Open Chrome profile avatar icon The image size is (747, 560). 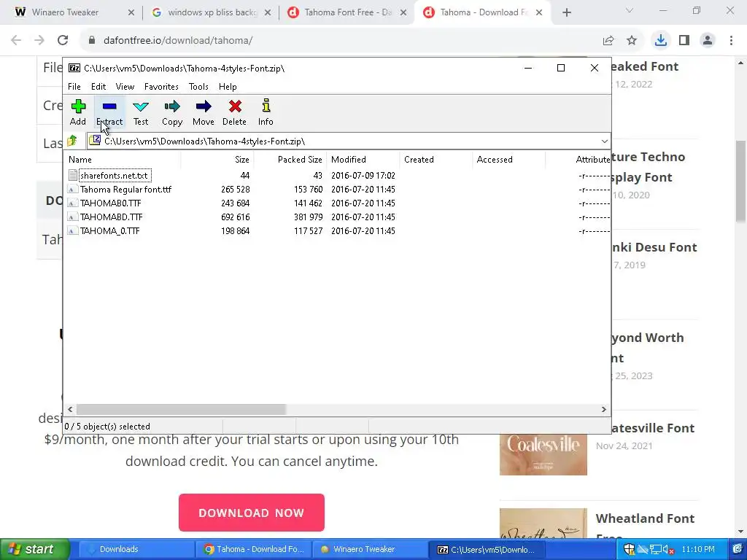(x=708, y=41)
